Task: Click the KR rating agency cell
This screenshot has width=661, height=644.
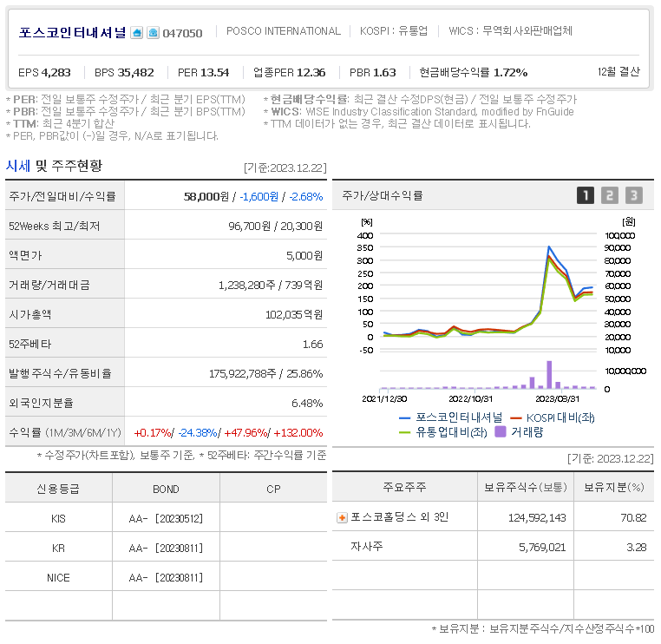Action: point(58,549)
